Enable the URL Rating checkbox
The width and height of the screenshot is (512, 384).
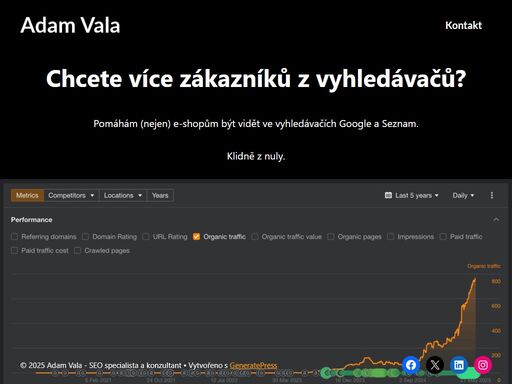pos(146,237)
